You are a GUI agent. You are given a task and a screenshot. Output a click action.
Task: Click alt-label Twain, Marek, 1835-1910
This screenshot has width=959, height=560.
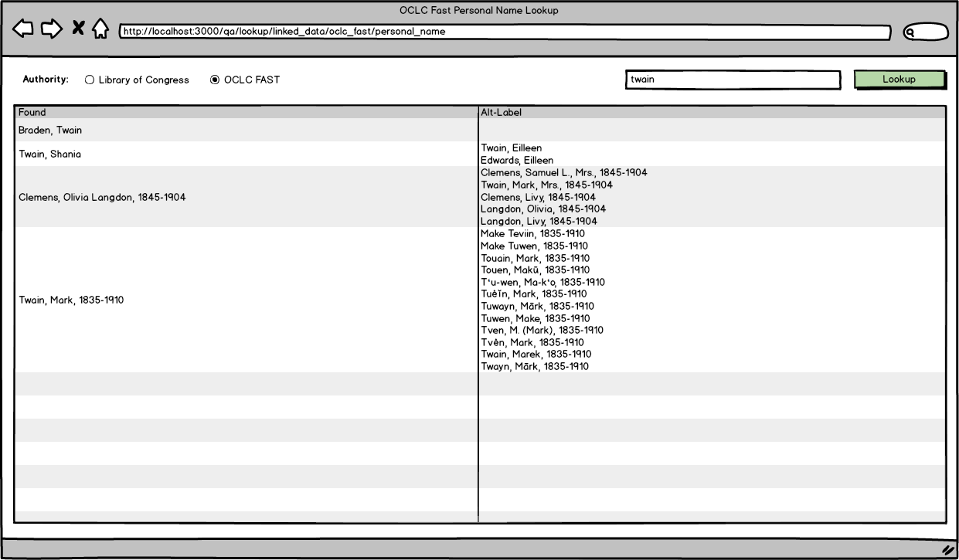click(x=536, y=354)
